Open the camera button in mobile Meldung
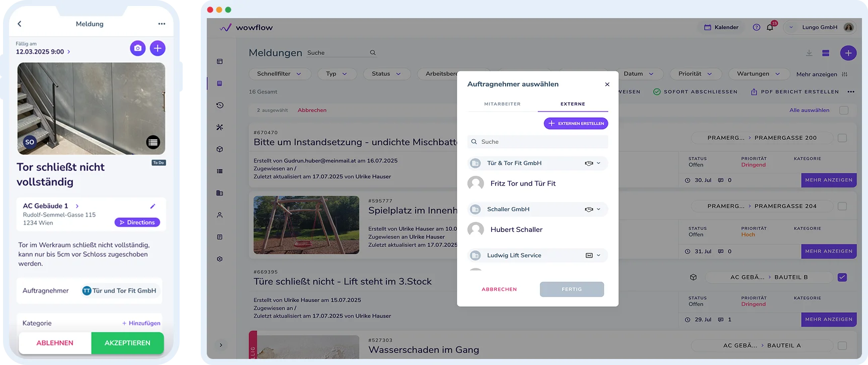Screen dimensions: 868x365 coord(138,48)
